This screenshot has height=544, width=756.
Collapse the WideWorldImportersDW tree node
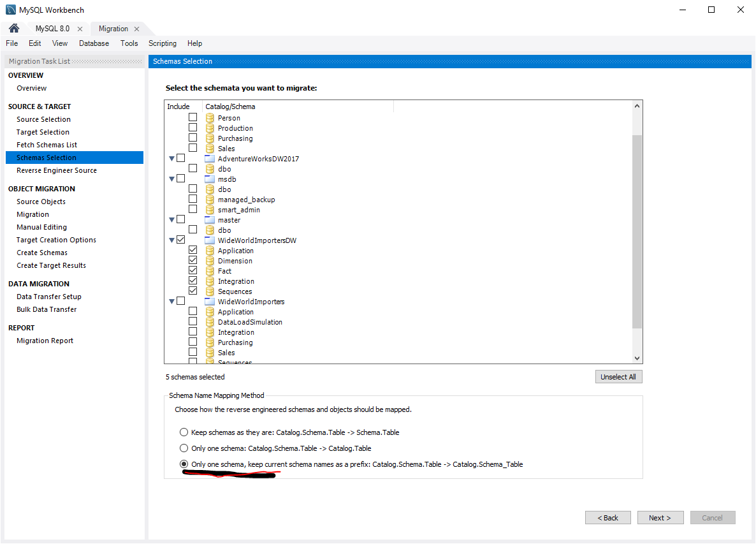pyautogui.click(x=171, y=240)
